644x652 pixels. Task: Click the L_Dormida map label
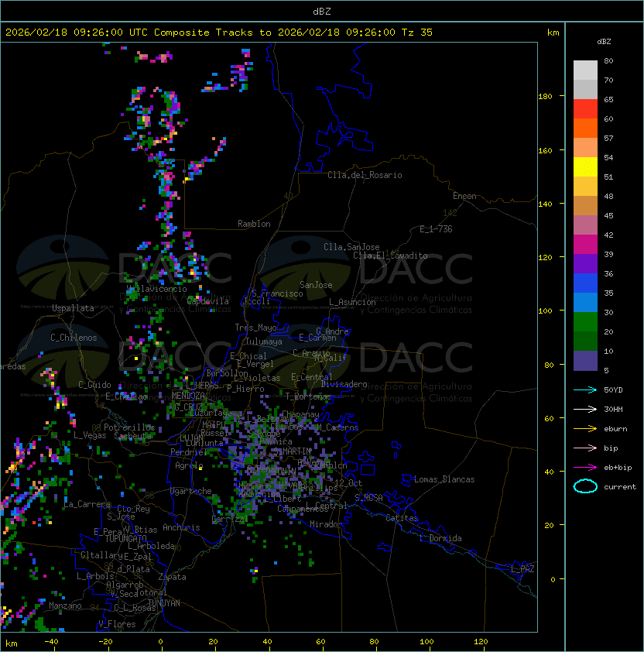441,538
